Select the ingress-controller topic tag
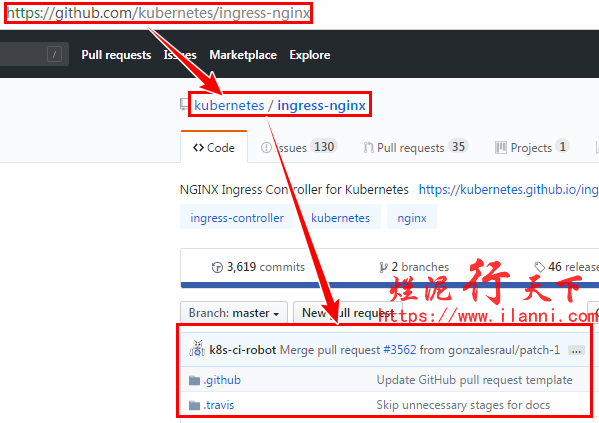Viewport: 599px width, 423px height. point(237,218)
